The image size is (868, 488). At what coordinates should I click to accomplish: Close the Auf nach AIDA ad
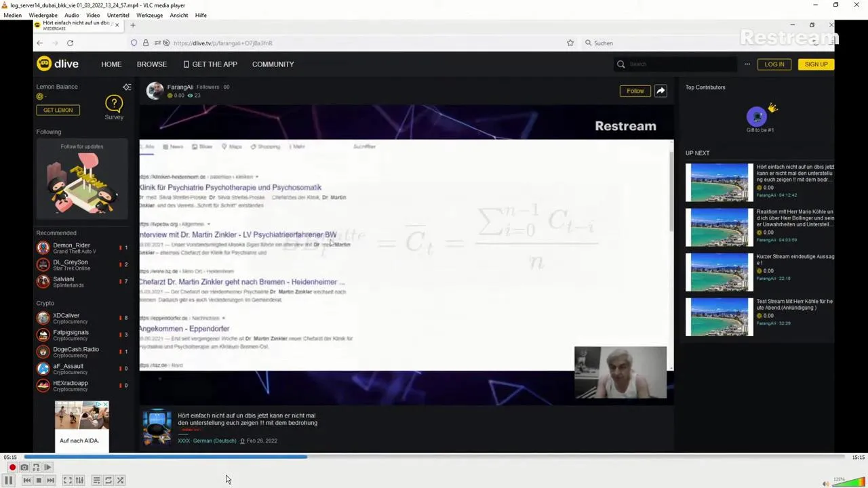point(106,405)
